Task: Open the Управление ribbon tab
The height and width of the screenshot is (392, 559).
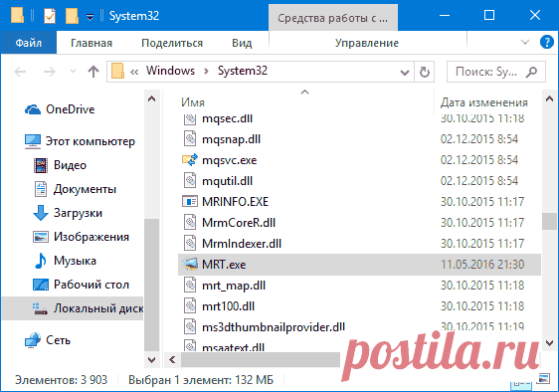Action: 366,43
